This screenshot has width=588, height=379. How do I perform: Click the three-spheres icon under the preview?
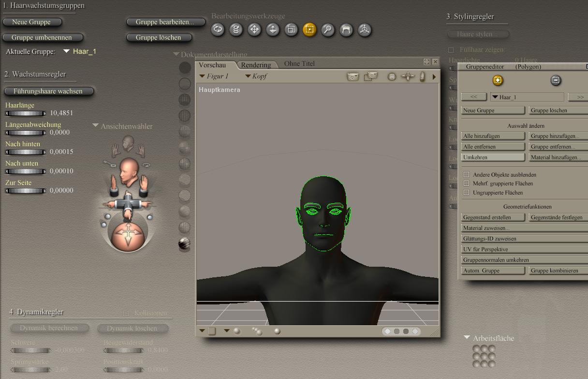click(x=257, y=331)
